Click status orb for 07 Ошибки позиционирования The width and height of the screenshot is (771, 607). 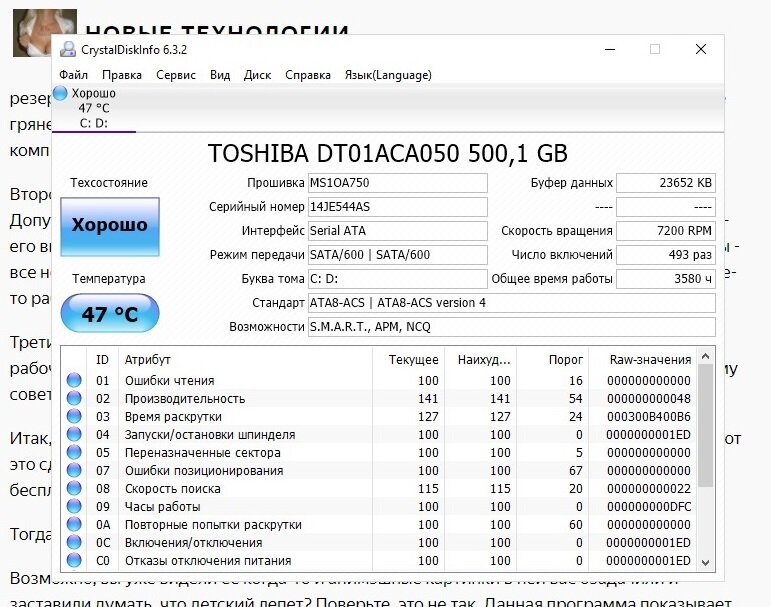pyautogui.click(x=74, y=470)
